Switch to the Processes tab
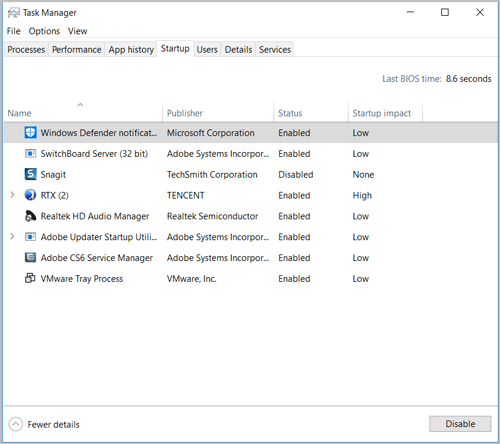This screenshot has height=444, width=500. pyautogui.click(x=26, y=49)
